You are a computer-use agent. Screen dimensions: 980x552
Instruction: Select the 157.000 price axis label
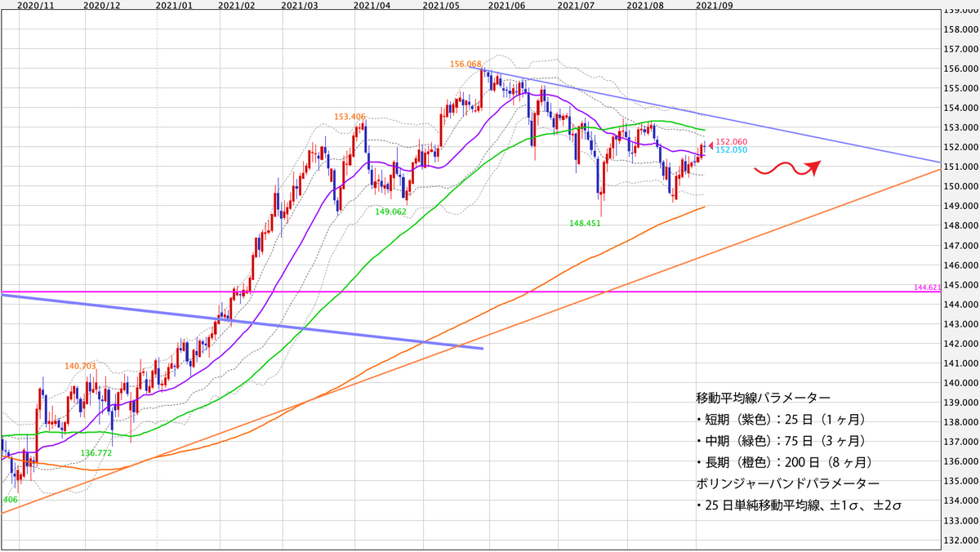click(x=960, y=49)
